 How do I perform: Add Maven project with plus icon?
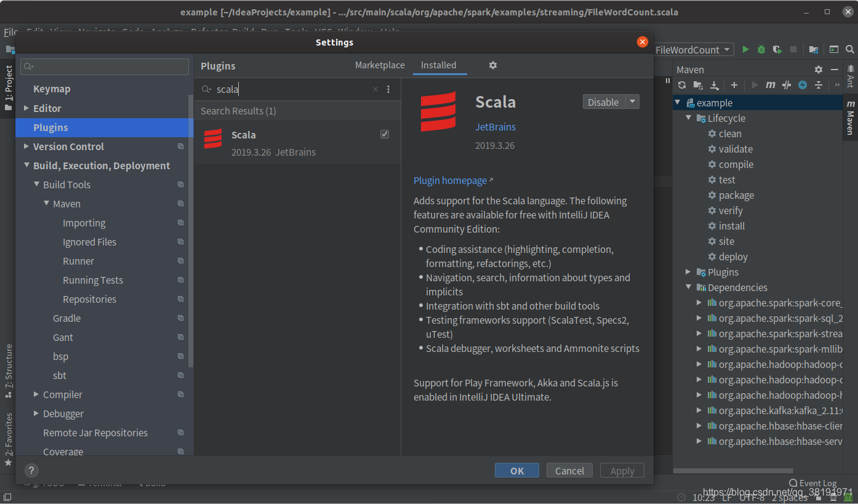pos(734,85)
